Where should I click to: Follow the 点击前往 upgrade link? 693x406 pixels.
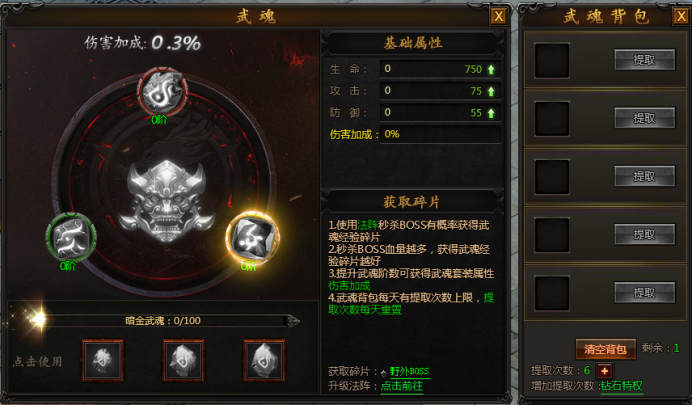coord(402,386)
